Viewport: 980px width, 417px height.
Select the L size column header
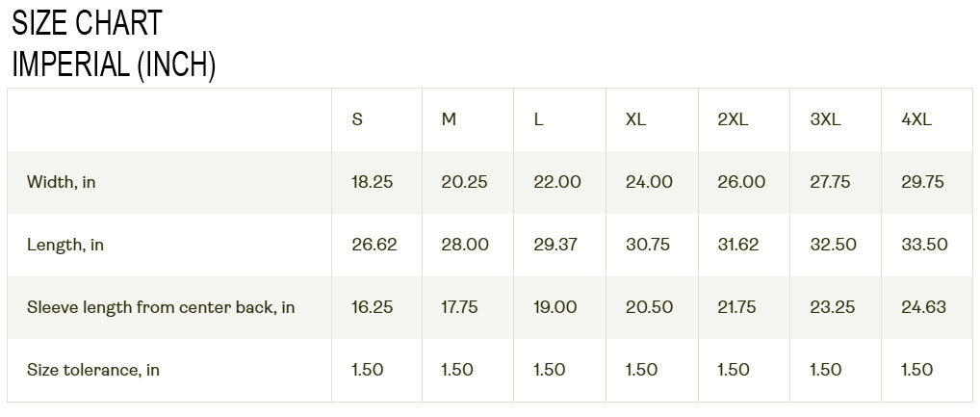coord(538,119)
